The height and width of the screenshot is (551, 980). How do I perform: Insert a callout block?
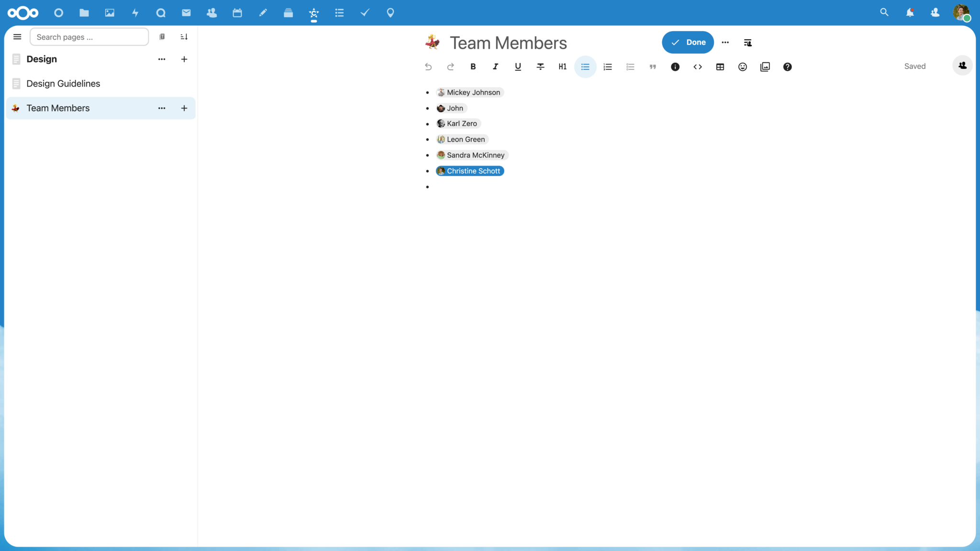[x=675, y=66]
